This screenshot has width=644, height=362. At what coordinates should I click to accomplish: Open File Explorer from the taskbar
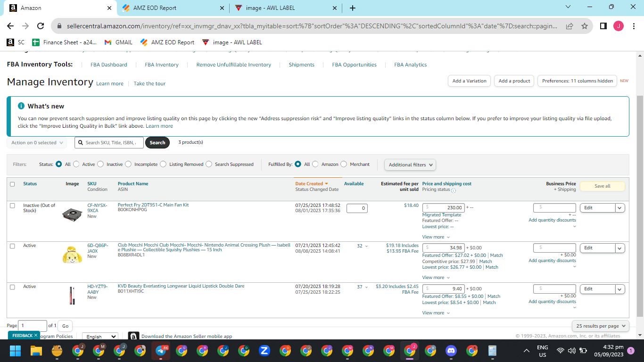[x=36, y=351]
